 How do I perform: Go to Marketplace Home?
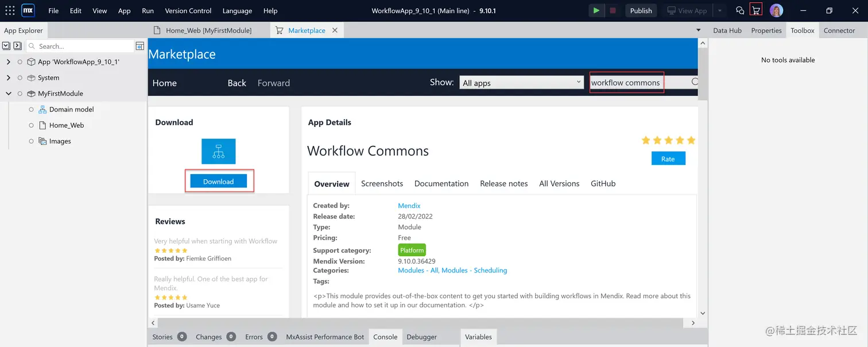click(165, 83)
